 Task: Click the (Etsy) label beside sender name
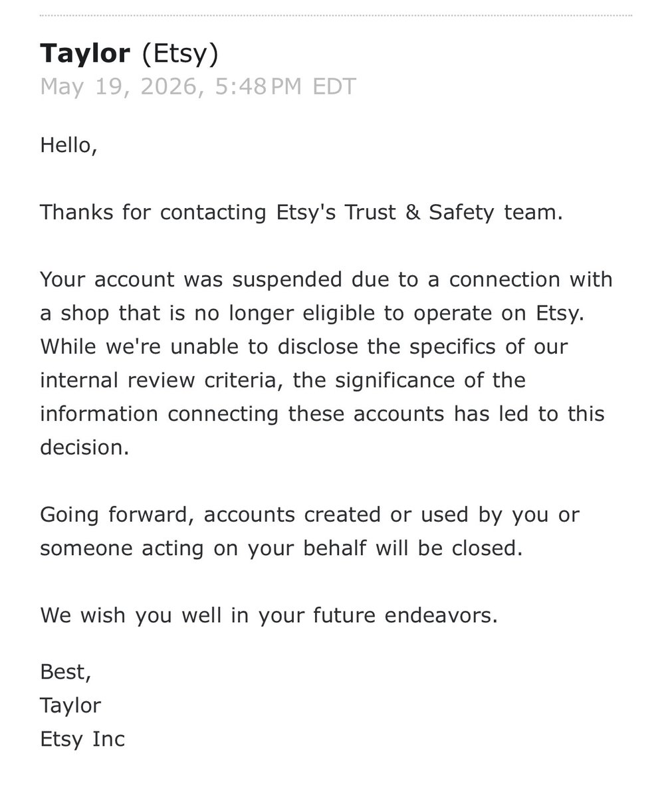[180, 54]
